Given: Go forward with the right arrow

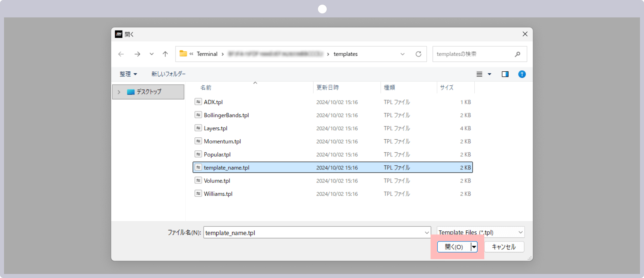Looking at the screenshot, I should coord(137,54).
